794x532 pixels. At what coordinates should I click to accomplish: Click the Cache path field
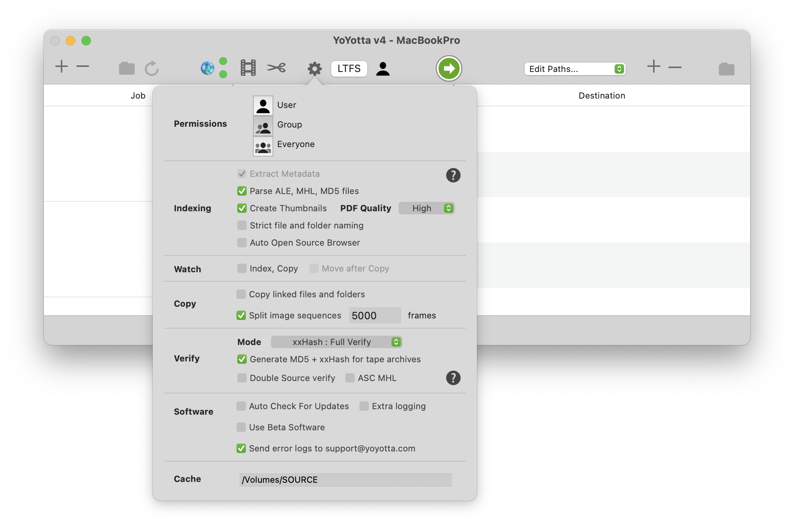(345, 480)
